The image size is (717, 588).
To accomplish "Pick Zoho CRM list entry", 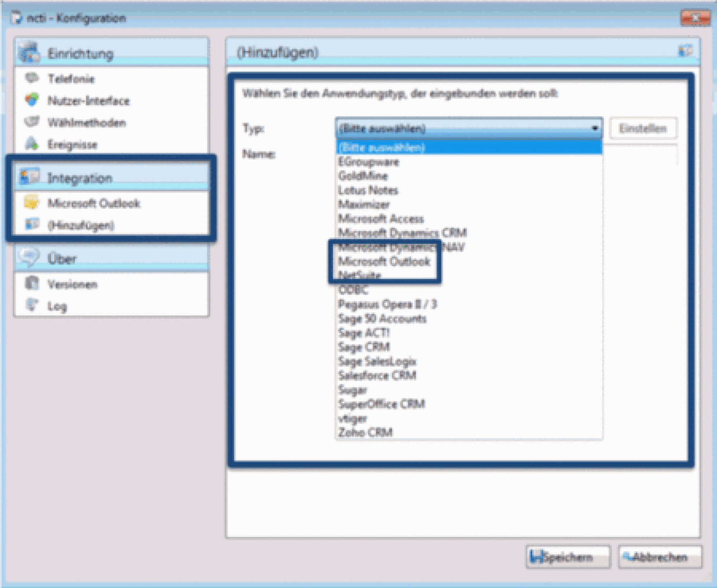I will pyautogui.click(x=365, y=432).
